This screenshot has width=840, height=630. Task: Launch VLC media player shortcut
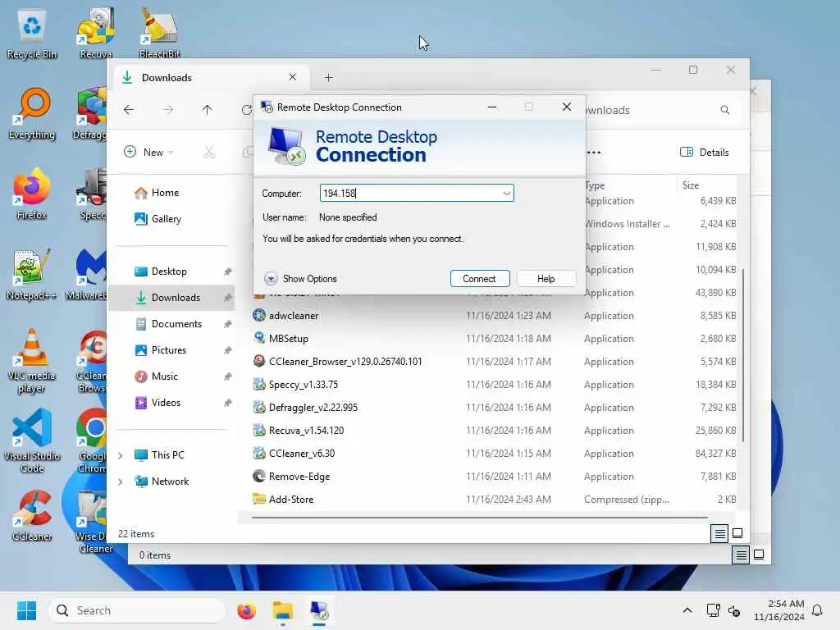(x=32, y=361)
